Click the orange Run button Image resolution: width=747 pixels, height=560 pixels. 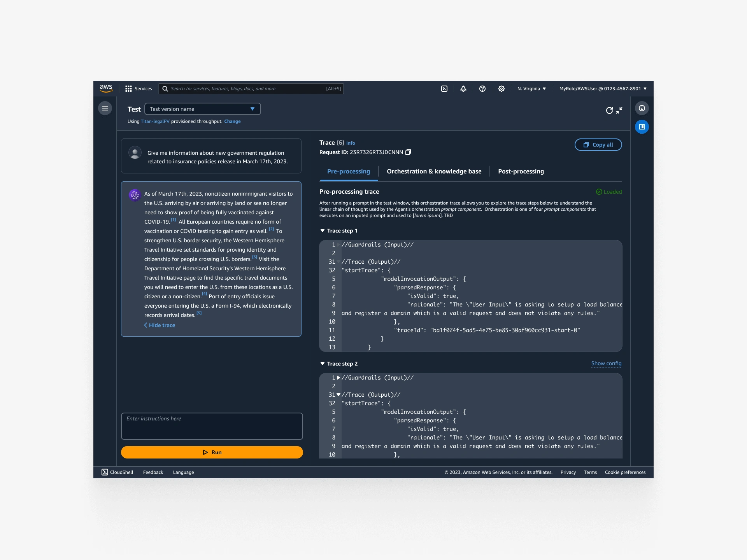click(212, 452)
